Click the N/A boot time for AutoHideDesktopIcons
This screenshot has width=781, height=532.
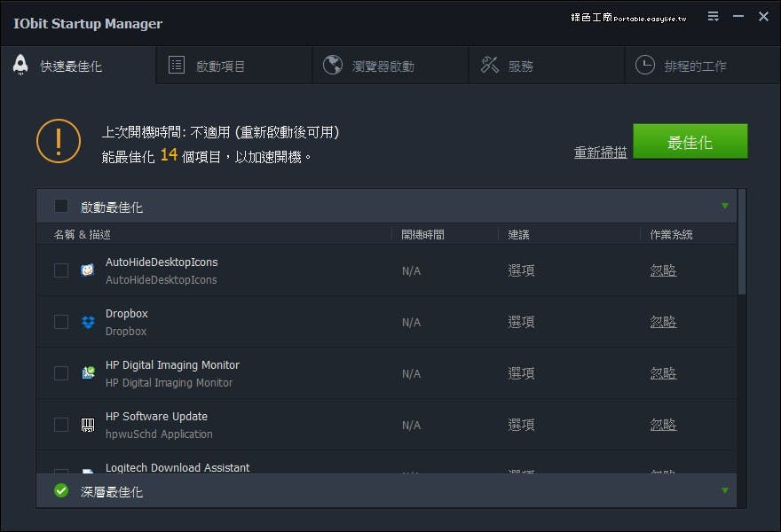[412, 270]
